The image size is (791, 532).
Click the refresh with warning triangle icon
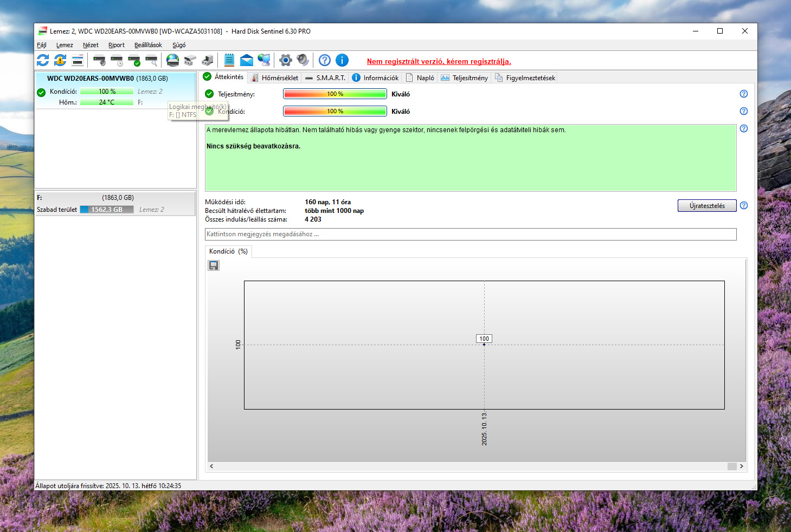60,60
